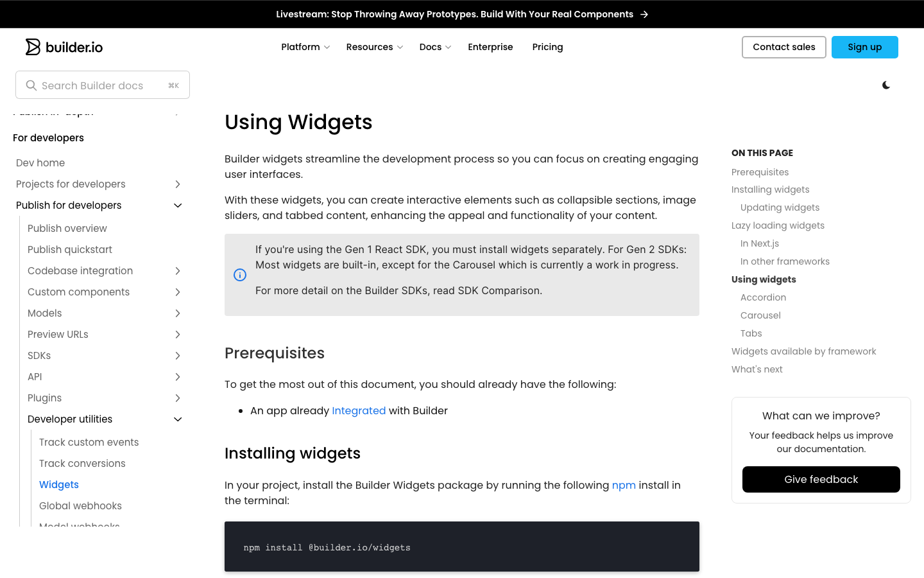This screenshot has height=578, width=924.
Task: Open the Docs dropdown menu
Action: point(435,47)
